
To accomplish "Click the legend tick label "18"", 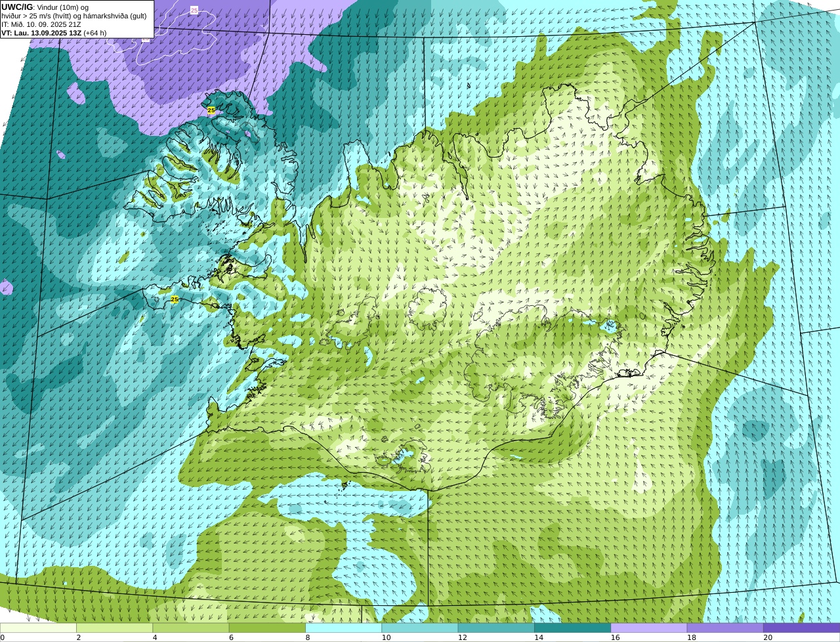I will tap(692, 637).
